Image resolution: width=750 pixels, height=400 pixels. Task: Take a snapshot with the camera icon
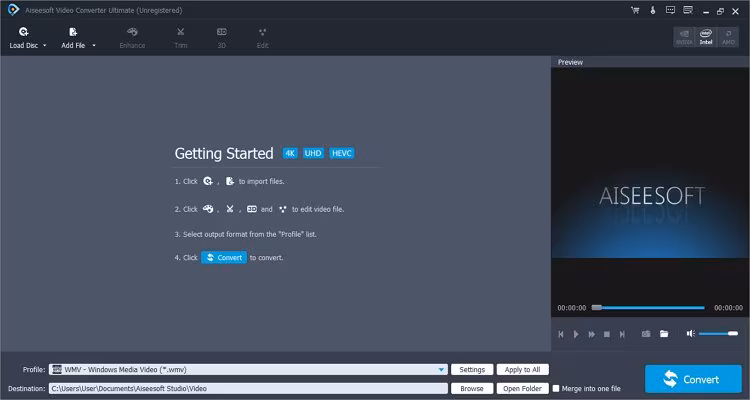[x=646, y=333]
